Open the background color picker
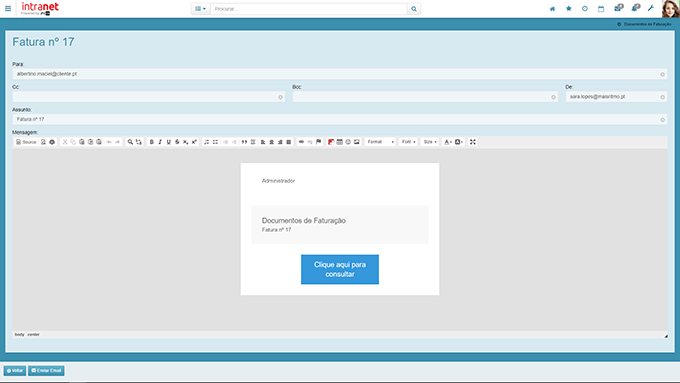Viewport: 680px width, 383px height. click(459, 142)
